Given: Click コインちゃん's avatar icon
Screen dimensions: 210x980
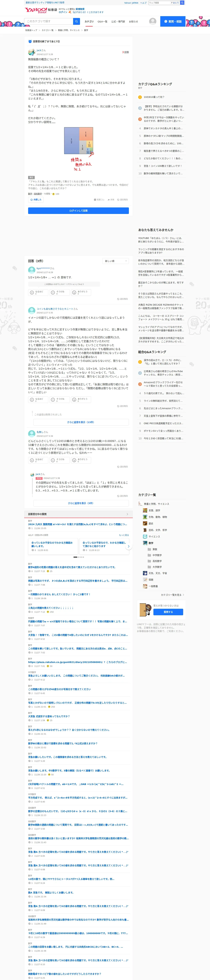Looking at the screenshot, I should pyautogui.click(x=32, y=310).
